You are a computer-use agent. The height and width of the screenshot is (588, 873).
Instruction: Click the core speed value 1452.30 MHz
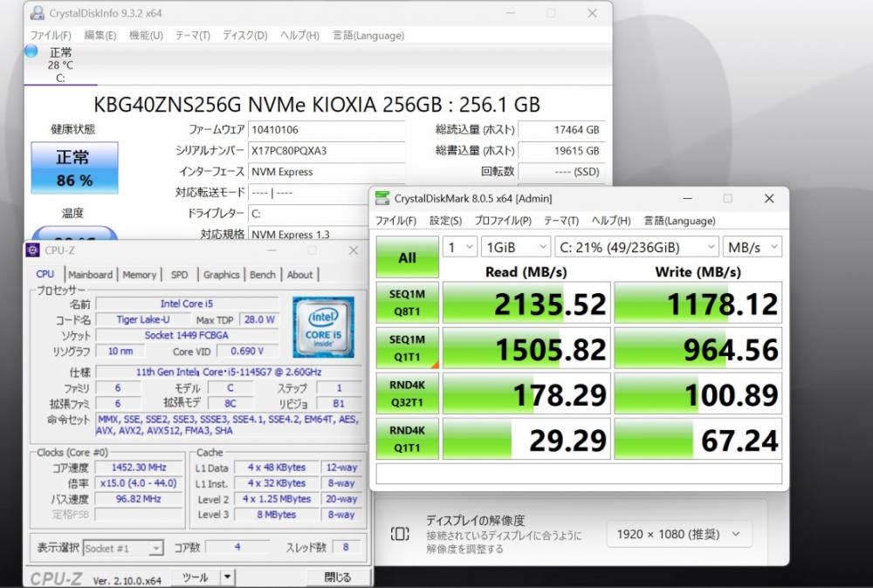[x=139, y=468]
